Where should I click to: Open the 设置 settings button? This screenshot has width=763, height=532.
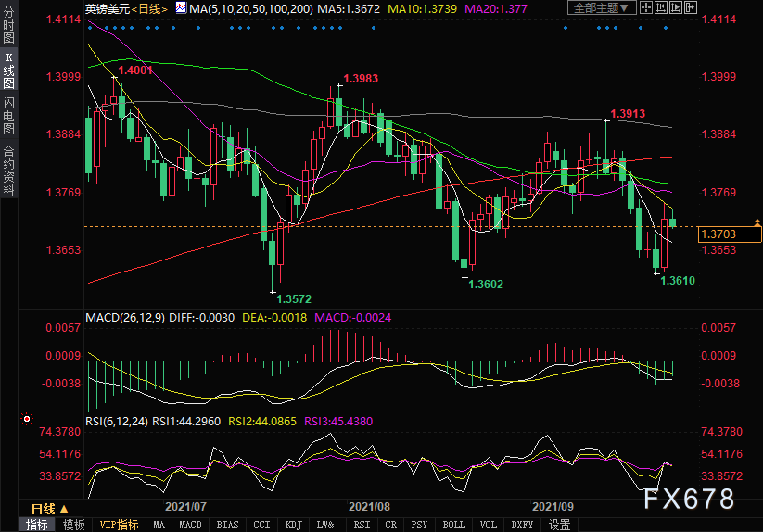coord(560,526)
